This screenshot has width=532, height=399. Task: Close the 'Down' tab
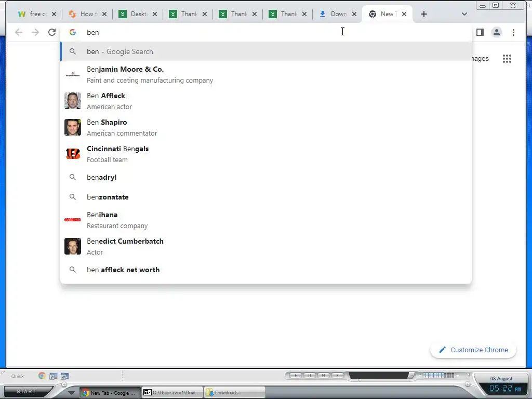click(354, 14)
